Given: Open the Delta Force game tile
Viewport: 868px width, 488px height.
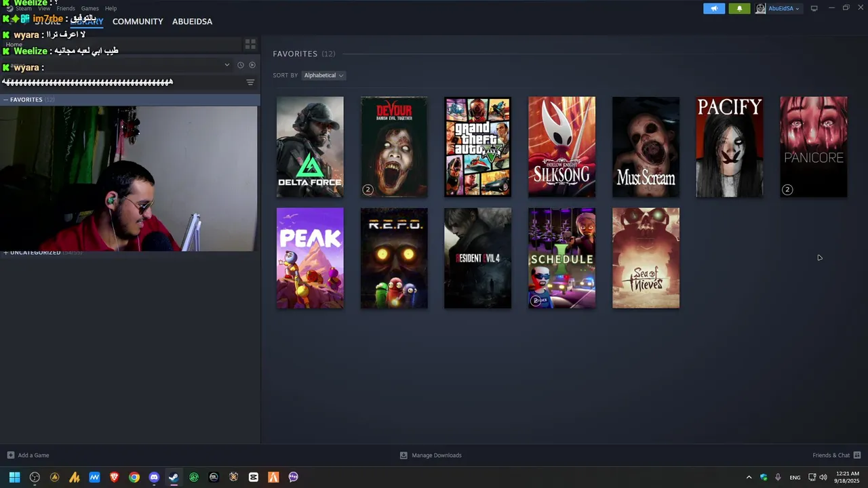Looking at the screenshot, I should [x=310, y=146].
